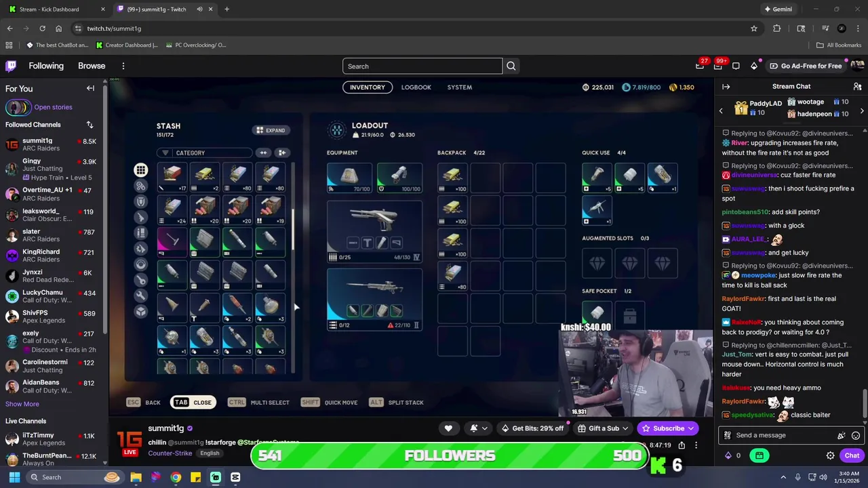Click EXPAND on the Stash panel

tap(270, 130)
